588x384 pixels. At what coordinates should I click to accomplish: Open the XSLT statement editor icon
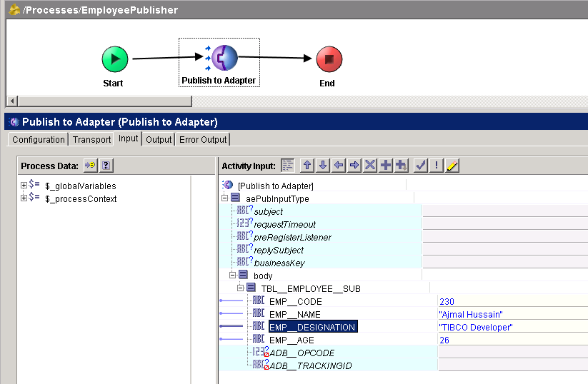[288, 165]
